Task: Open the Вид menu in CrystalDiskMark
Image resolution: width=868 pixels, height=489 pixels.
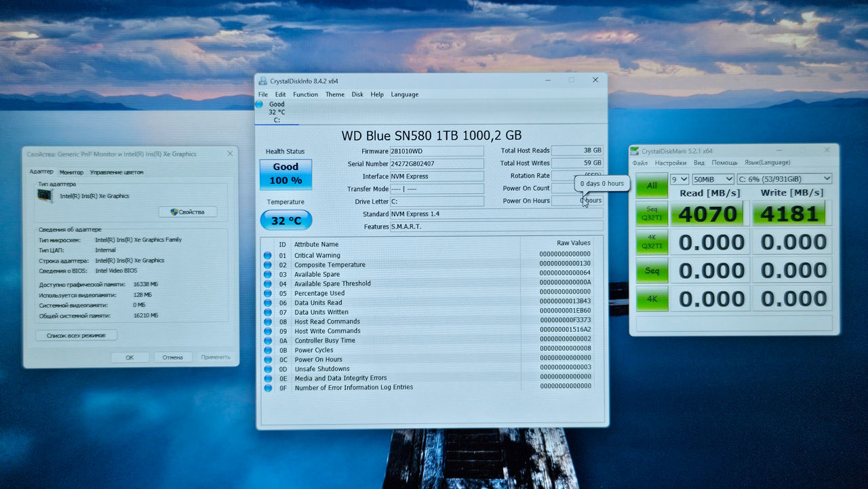Action: tap(699, 163)
